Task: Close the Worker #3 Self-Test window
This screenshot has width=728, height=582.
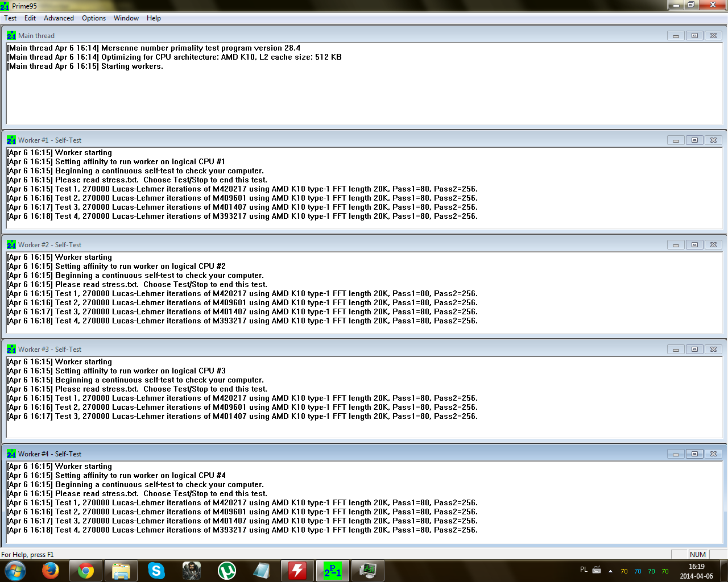Action: [713, 349]
